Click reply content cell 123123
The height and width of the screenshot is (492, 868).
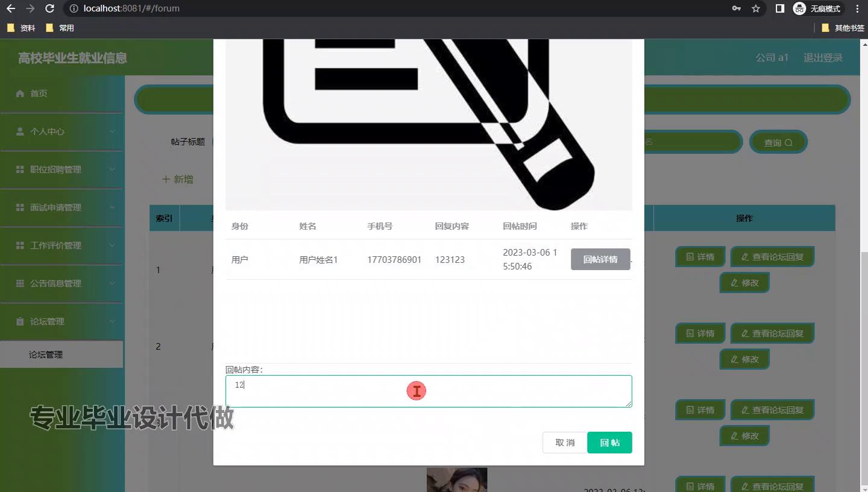[450, 260]
